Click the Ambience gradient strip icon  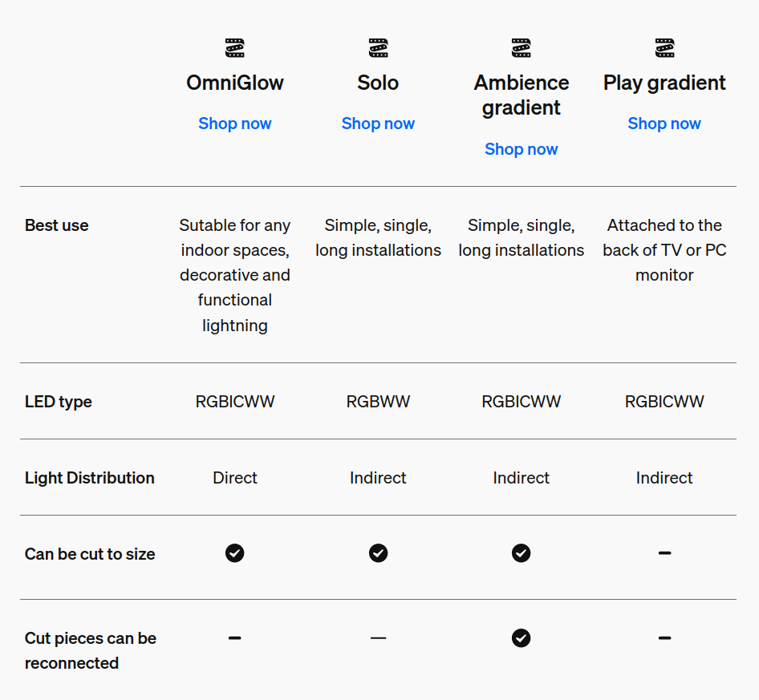(x=522, y=47)
